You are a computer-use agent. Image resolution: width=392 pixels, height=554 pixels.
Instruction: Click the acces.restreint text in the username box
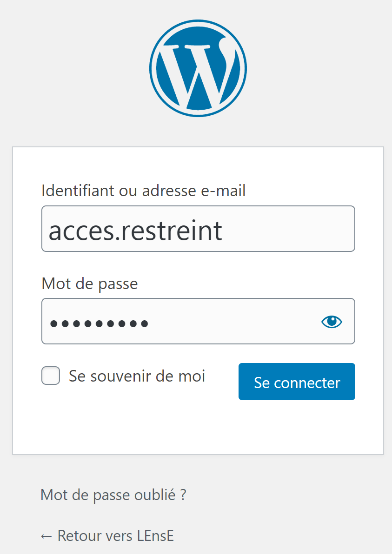135,231
